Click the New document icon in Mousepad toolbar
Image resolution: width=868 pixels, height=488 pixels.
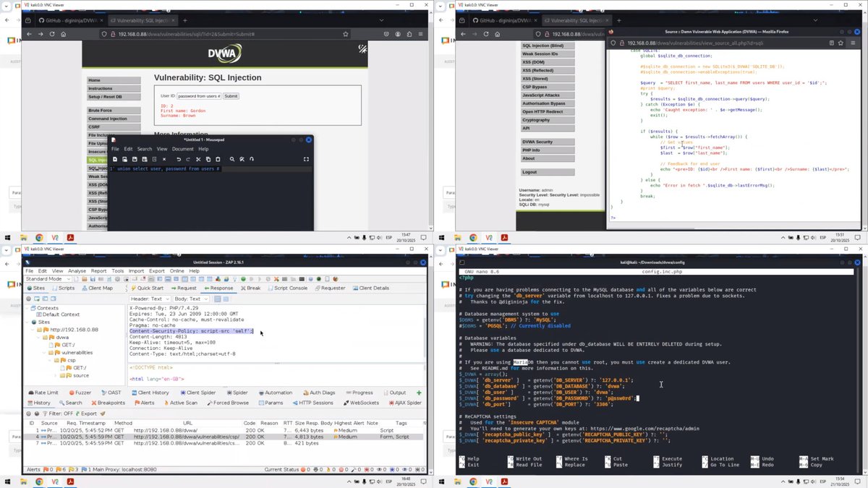point(115,159)
